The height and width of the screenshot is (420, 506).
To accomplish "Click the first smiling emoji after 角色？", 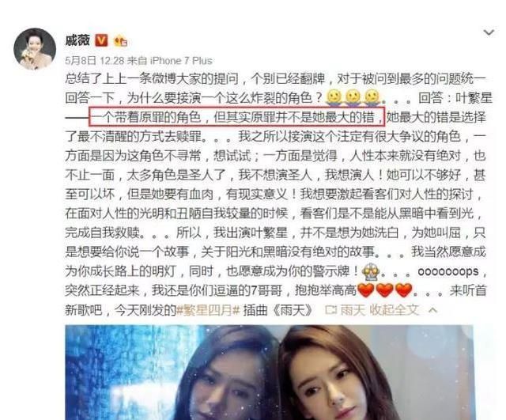I will point(334,98).
